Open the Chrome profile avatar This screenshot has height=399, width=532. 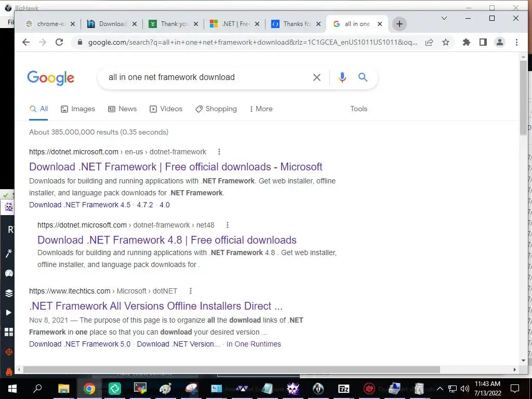coord(500,42)
